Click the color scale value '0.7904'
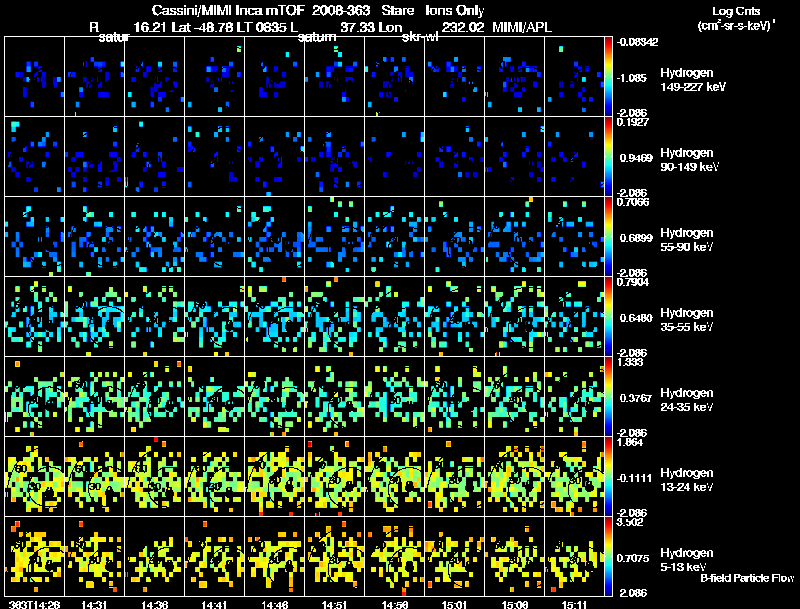The image size is (800, 609). point(633,282)
